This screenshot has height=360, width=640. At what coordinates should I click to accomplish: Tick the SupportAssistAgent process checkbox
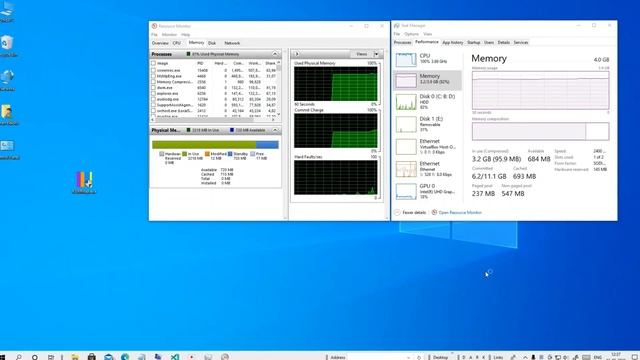point(153,105)
